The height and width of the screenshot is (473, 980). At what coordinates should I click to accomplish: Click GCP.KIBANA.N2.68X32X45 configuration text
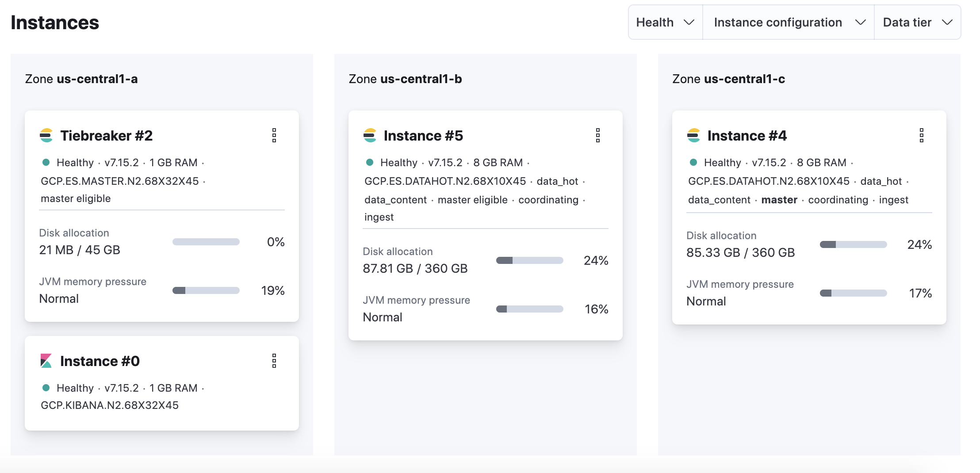click(110, 405)
